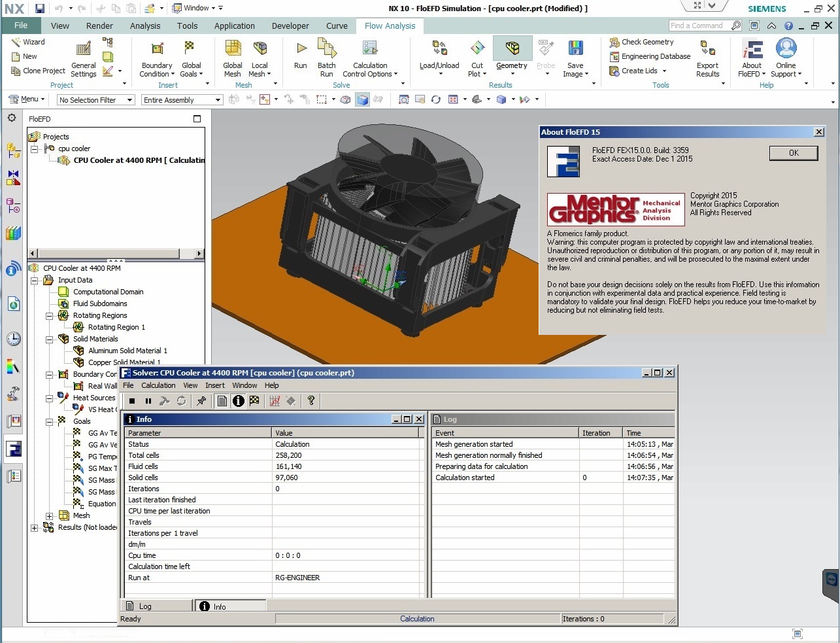Expand the Mesh tree node
840x643 pixels.
coord(50,515)
